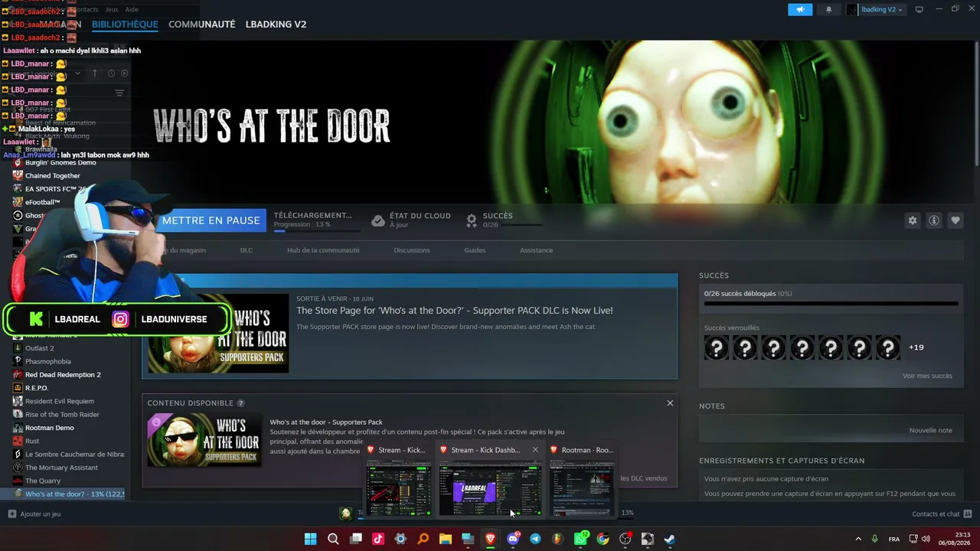Image resolution: width=980 pixels, height=551 pixels.
Task: Select Resident Evil Requiem in the library
Action: coord(60,401)
